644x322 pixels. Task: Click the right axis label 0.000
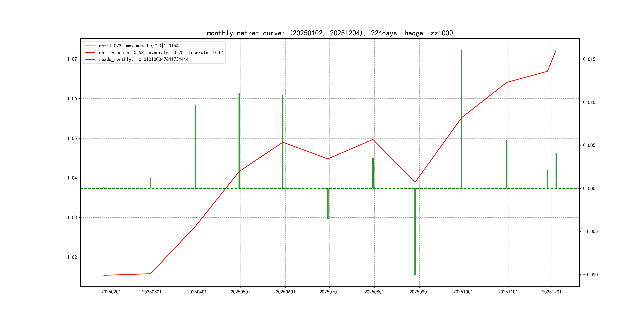[x=589, y=188]
